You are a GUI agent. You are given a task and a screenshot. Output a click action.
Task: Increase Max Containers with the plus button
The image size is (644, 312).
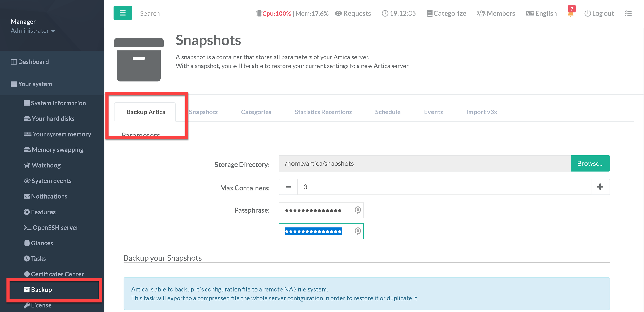pyautogui.click(x=600, y=187)
